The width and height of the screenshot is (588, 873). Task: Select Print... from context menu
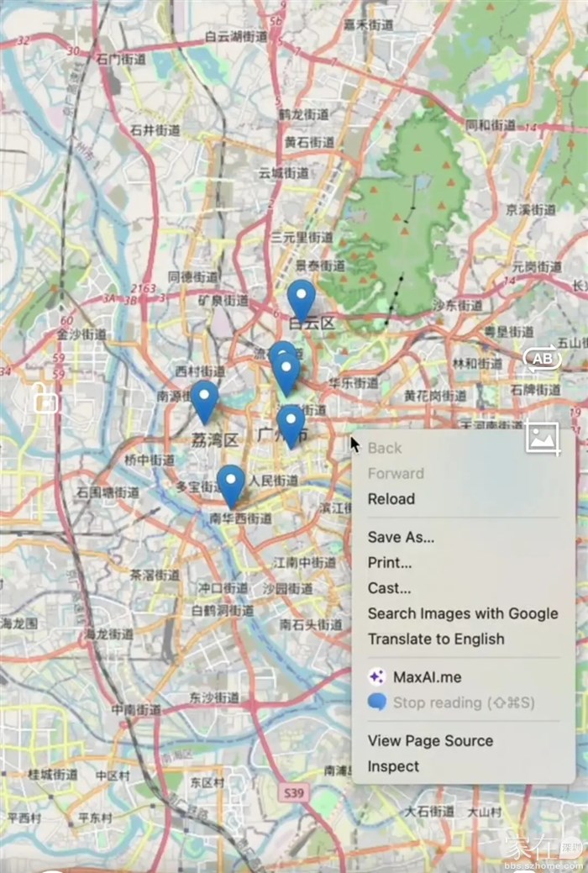(x=390, y=563)
